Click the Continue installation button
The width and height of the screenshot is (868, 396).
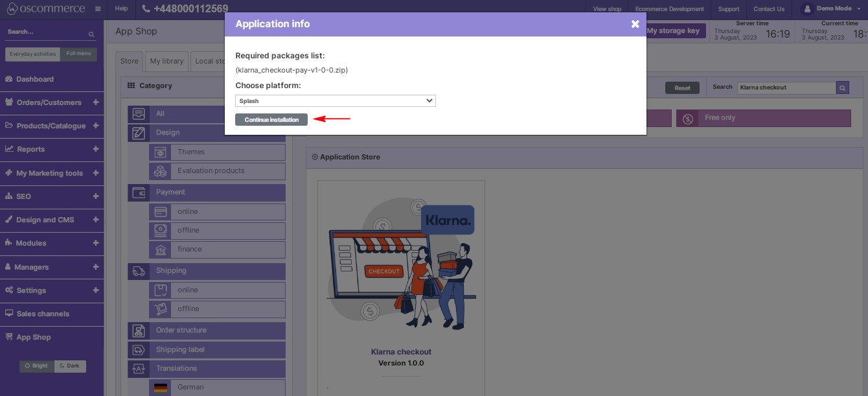click(271, 120)
